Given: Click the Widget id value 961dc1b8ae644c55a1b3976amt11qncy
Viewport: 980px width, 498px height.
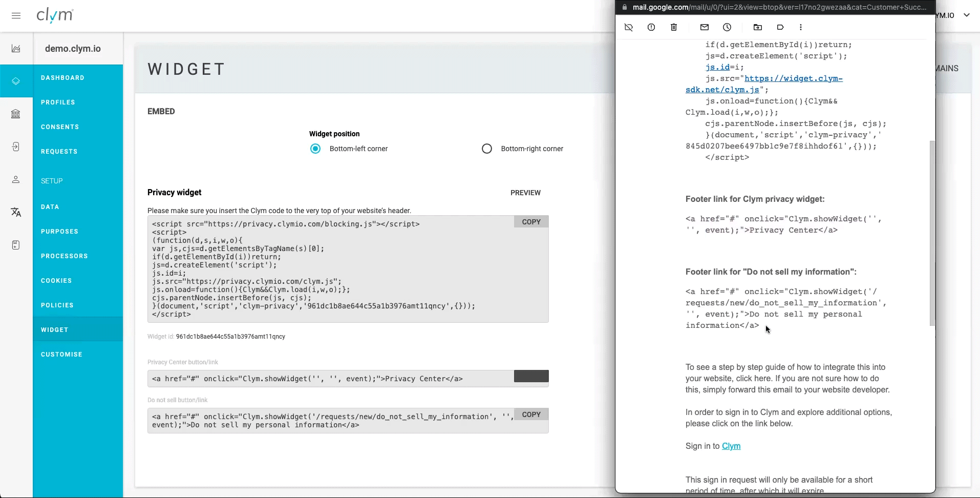Looking at the screenshot, I should coord(230,337).
